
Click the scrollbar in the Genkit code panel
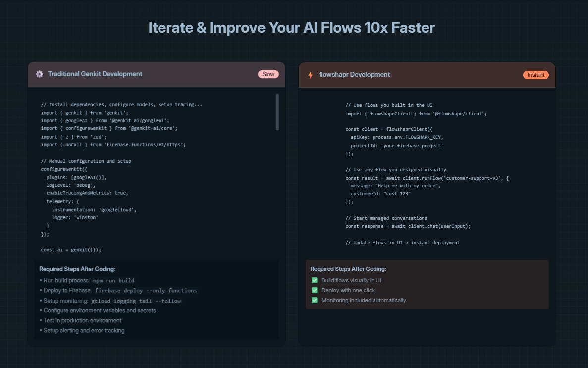point(277,112)
